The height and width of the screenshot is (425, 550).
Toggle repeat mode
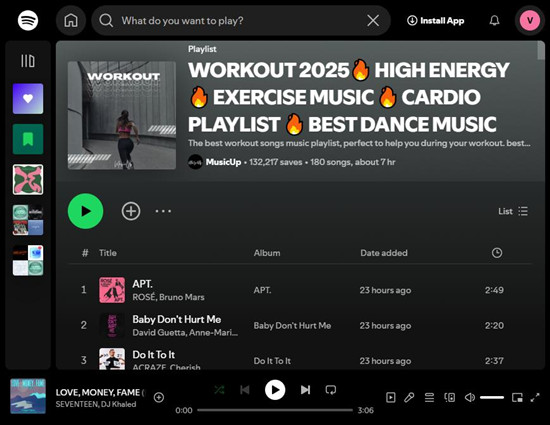click(331, 390)
